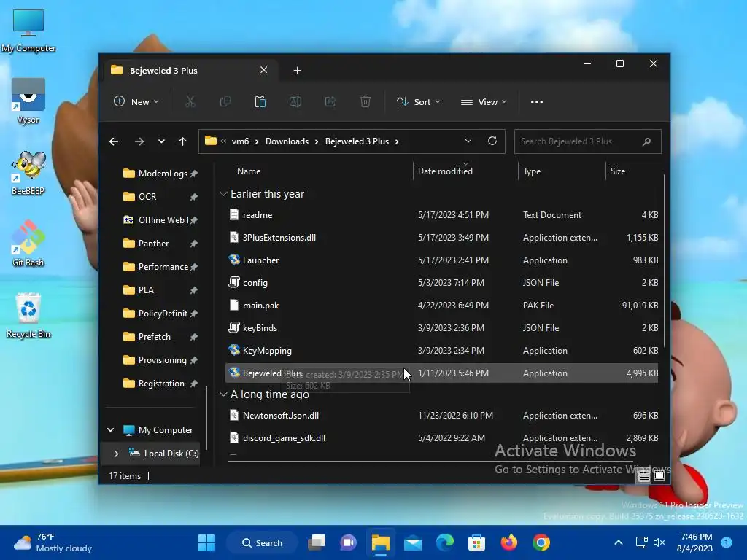The image size is (747, 560).
Task: Add a new Explorer tab
Action: 298,71
